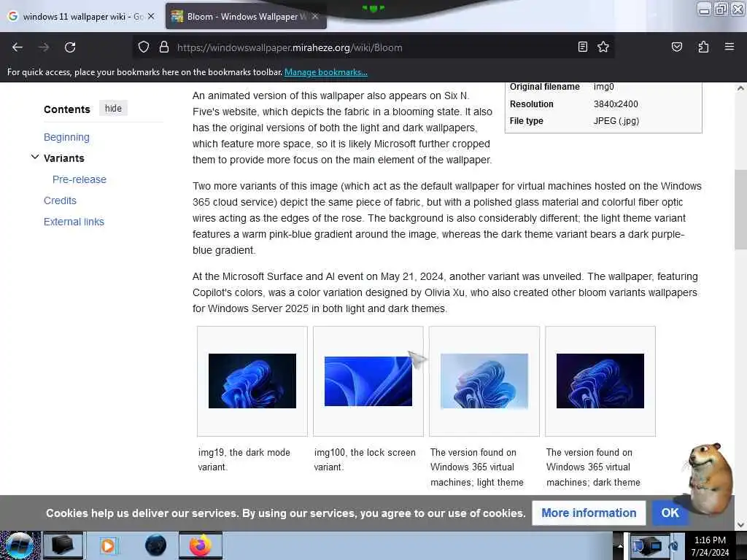Viewport: 747px width, 560px height.
Task: Accept cookies with the OK button
Action: tap(670, 513)
